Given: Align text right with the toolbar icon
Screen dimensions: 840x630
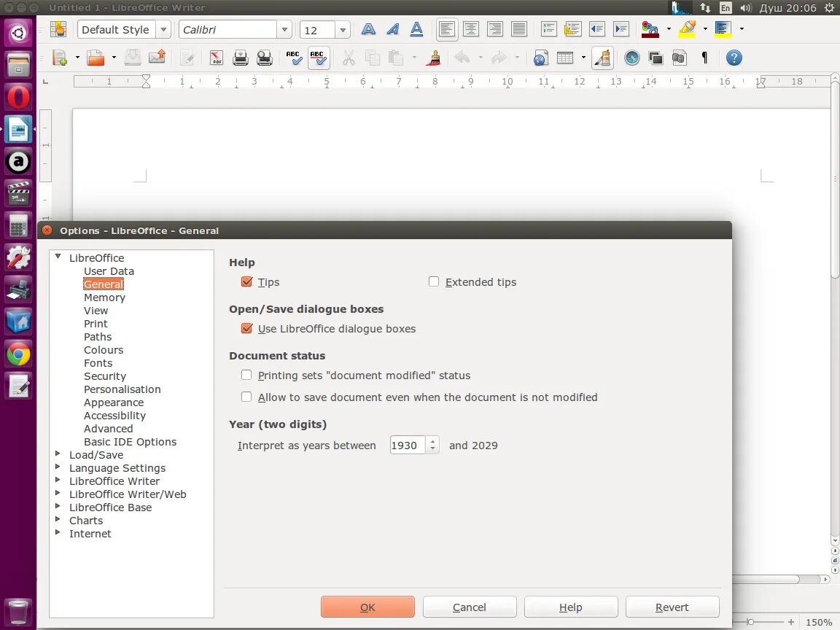Looking at the screenshot, I should (495, 29).
